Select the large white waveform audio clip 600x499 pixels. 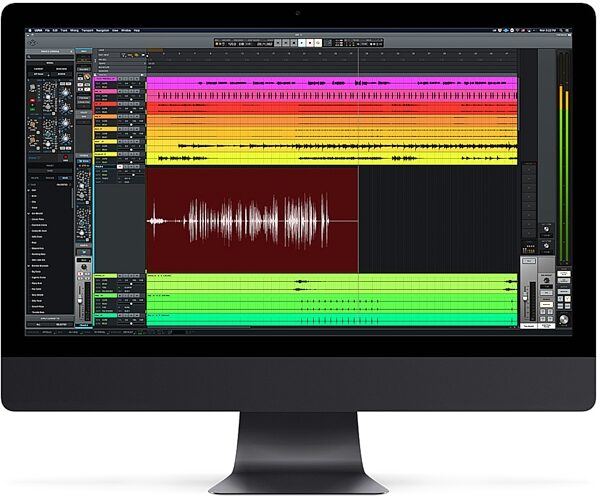[x=253, y=220]
